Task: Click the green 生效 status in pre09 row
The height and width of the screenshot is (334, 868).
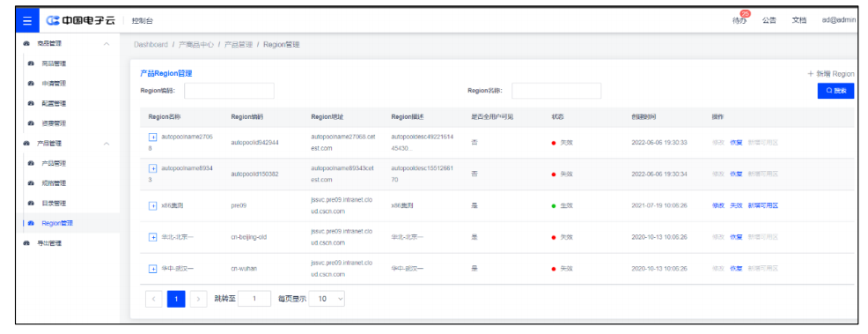Action: 562,205
